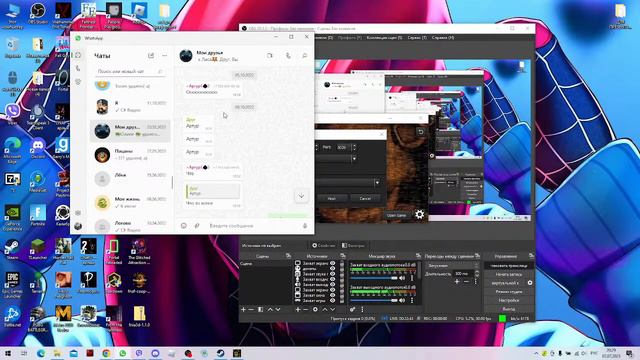The image size is (640, 360).
Task: Toggle visibility of first Захват экрана source
Action: pos(333,264)
